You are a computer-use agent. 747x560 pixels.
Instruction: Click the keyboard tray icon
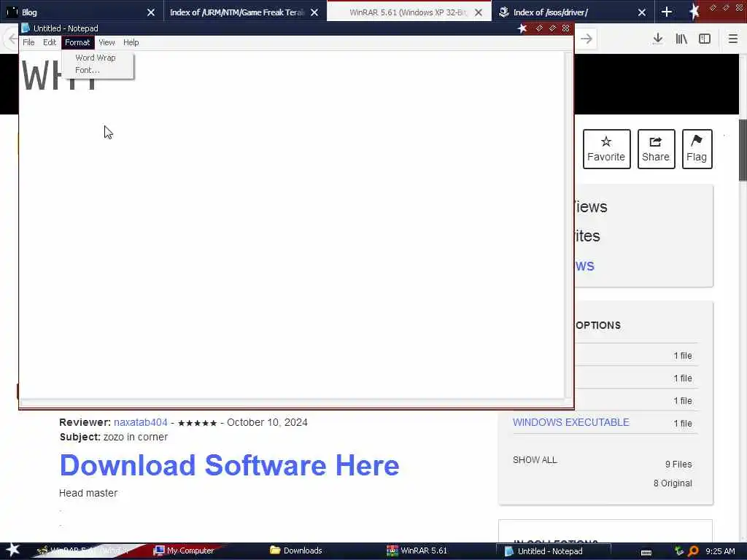click(x=646, y=551)
